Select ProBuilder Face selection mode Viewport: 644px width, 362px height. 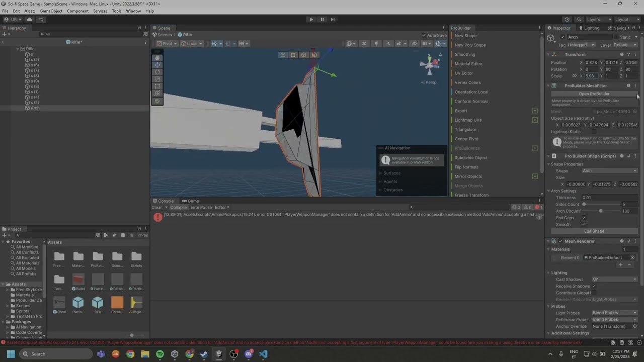[314, 55]
